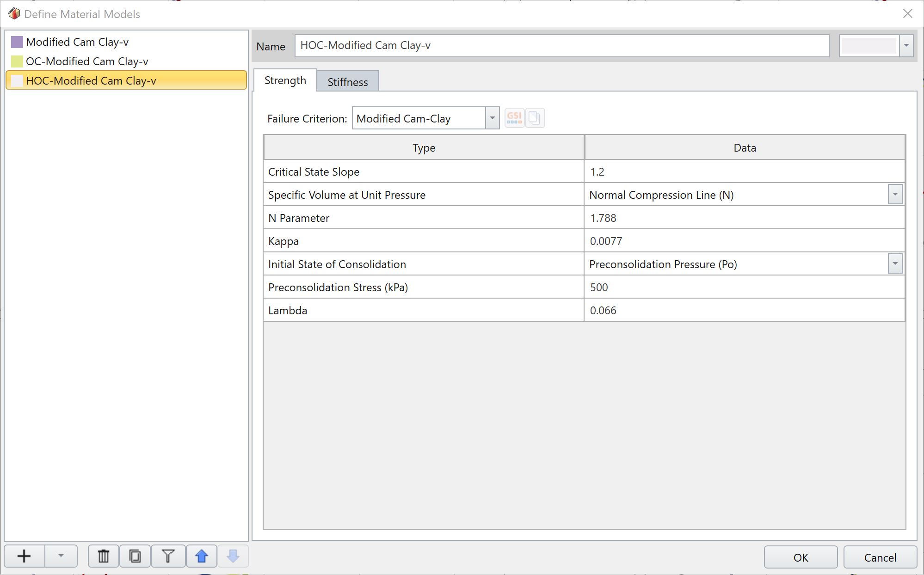Move material up with blue arrow icon

click(201, 556)
